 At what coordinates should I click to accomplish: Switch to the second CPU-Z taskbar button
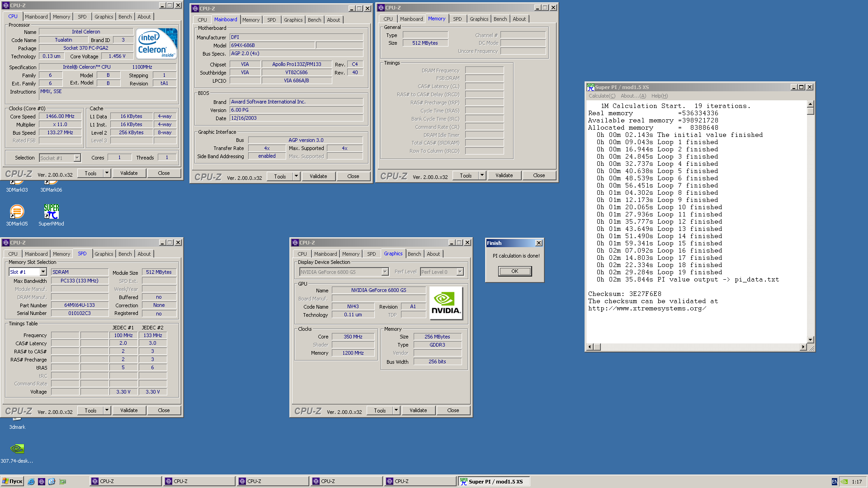pos(199,482)
